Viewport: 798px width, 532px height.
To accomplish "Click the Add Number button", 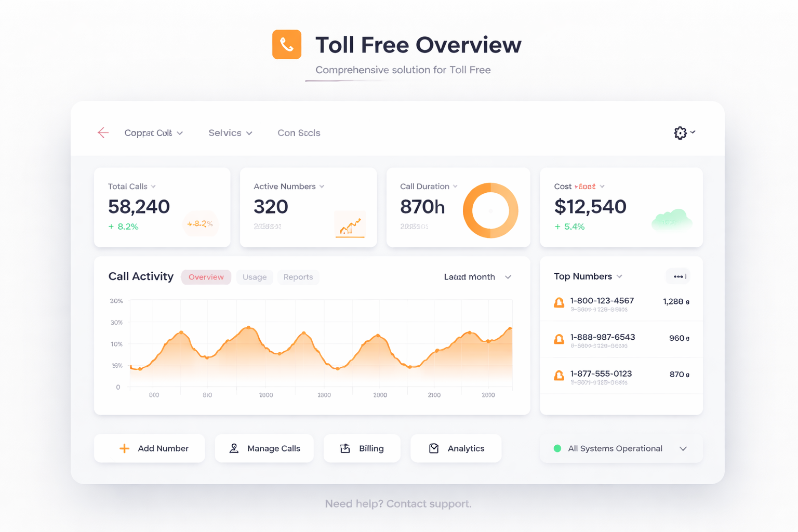I will click(150, 448).
